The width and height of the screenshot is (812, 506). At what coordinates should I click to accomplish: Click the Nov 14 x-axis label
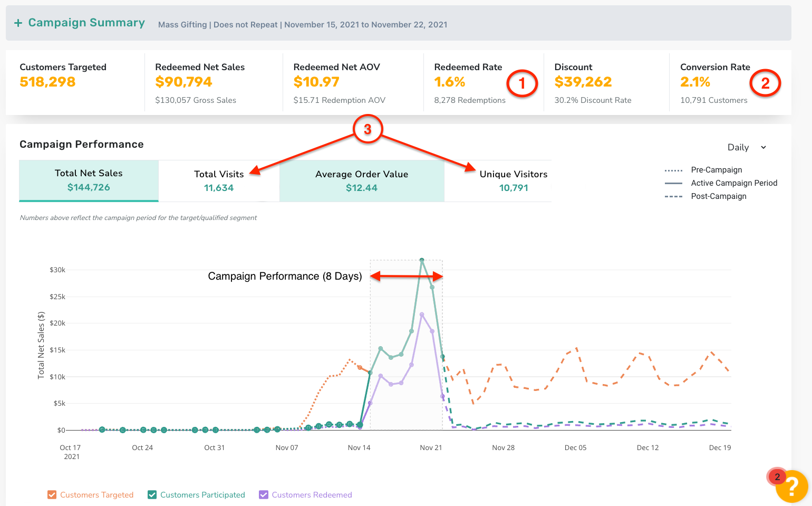point(359,448)
